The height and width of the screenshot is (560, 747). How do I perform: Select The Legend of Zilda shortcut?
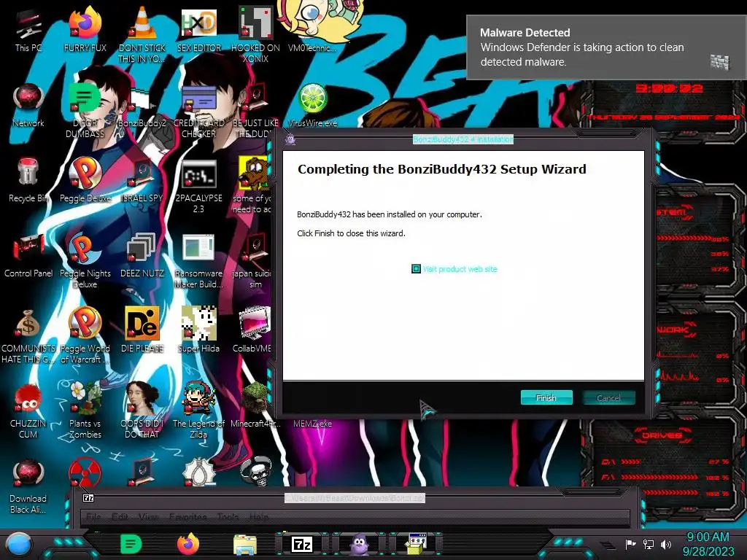[x=199, y=411]
